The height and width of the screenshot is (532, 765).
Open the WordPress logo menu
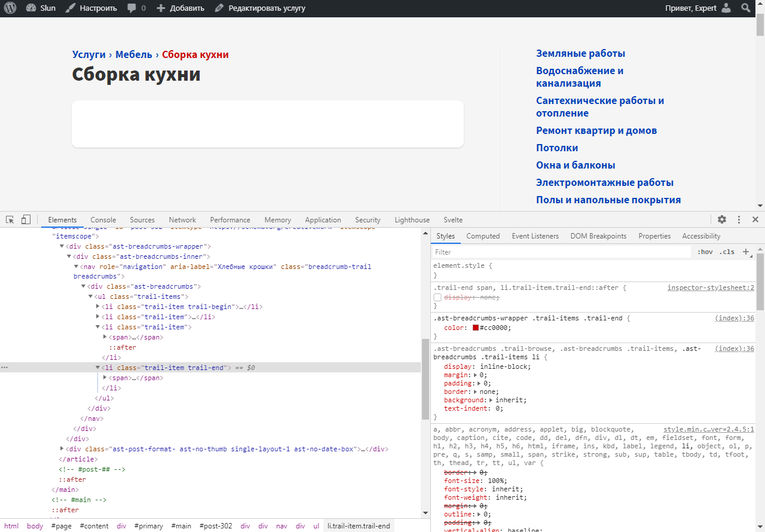10,8
